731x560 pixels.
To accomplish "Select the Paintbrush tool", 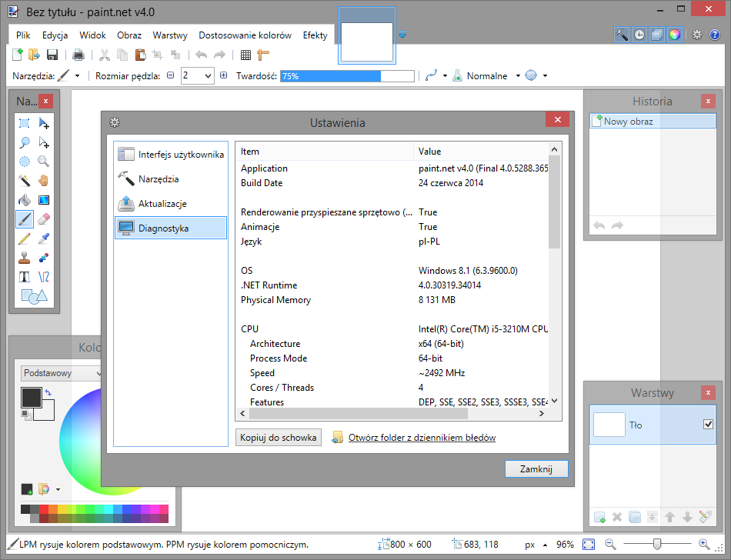I will pyautogui.click(x=25, y=219).
